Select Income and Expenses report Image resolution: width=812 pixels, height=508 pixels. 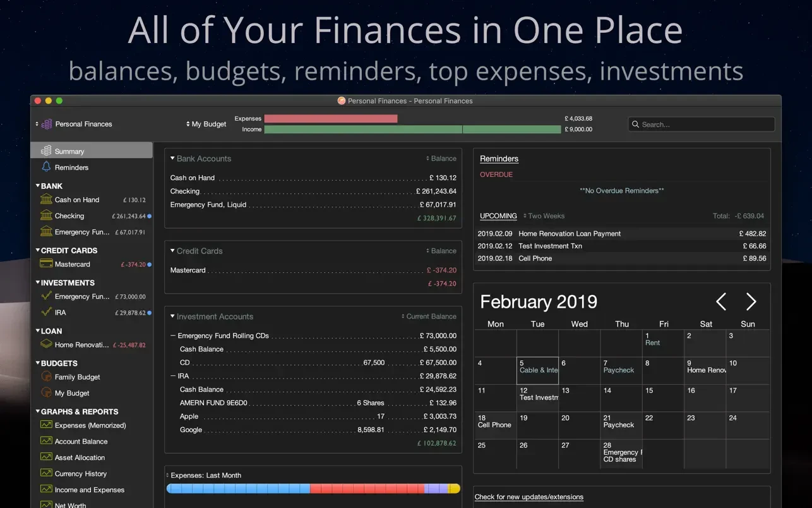point(89,490)
